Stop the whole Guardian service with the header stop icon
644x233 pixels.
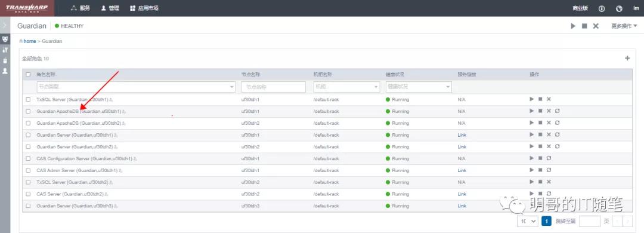(584, 26)
